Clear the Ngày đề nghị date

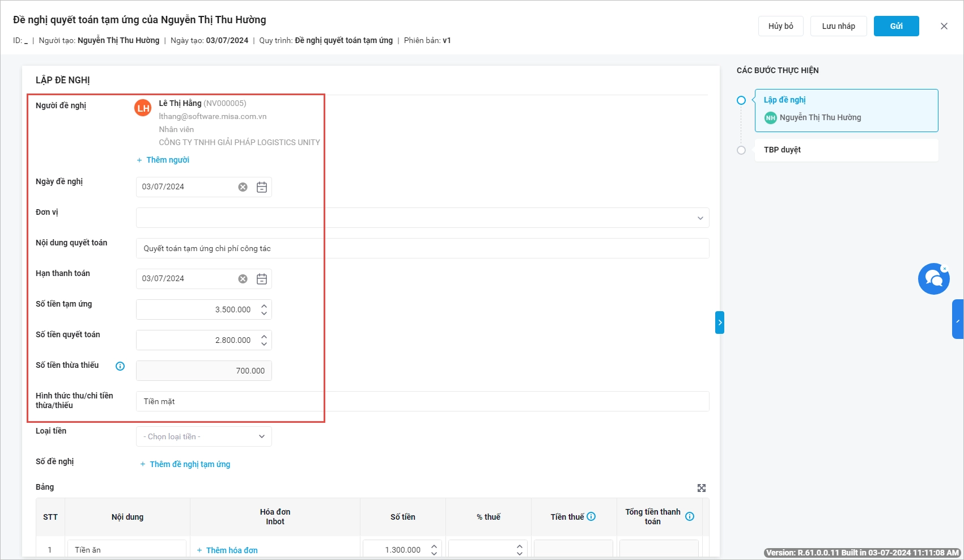243,187
